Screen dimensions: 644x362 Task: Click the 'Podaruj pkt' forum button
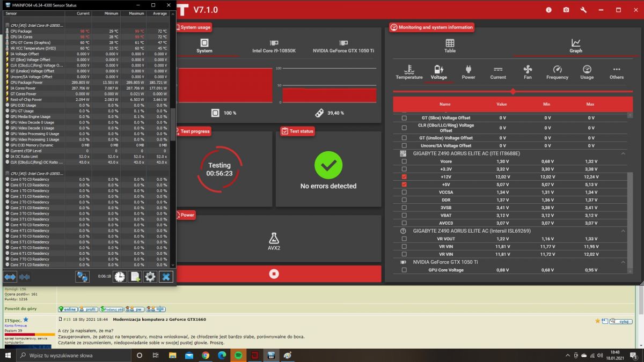coord(112,309)
